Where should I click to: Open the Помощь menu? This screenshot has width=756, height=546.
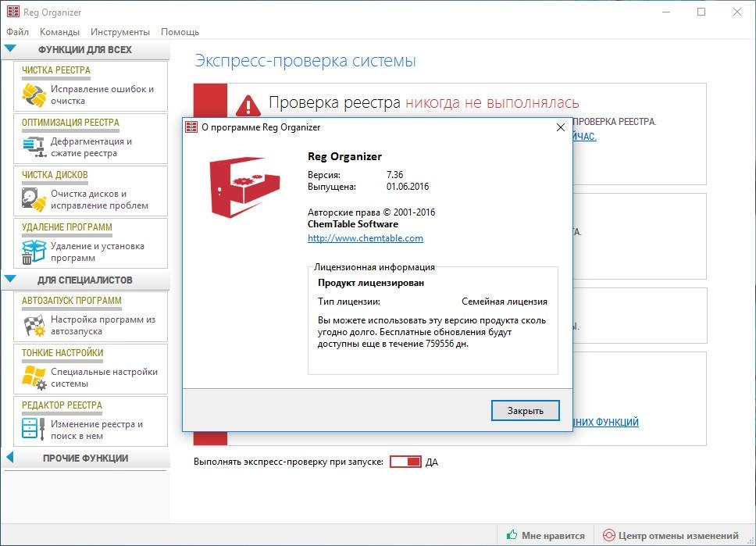click(180, 32)
